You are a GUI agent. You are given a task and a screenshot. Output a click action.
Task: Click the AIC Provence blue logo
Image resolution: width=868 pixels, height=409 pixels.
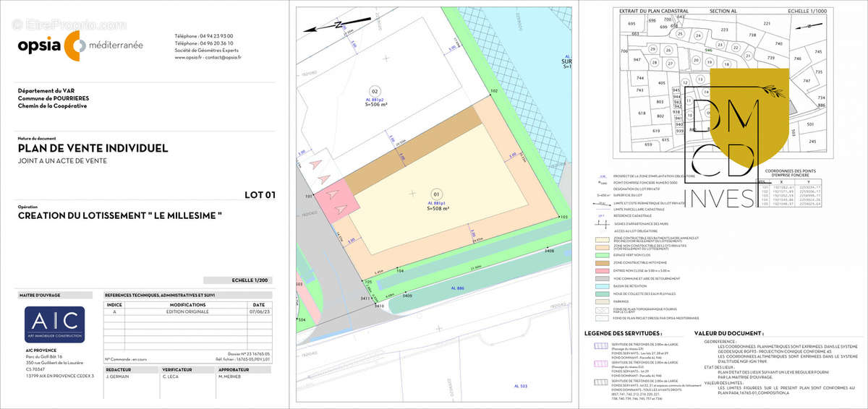pos(54,324)
